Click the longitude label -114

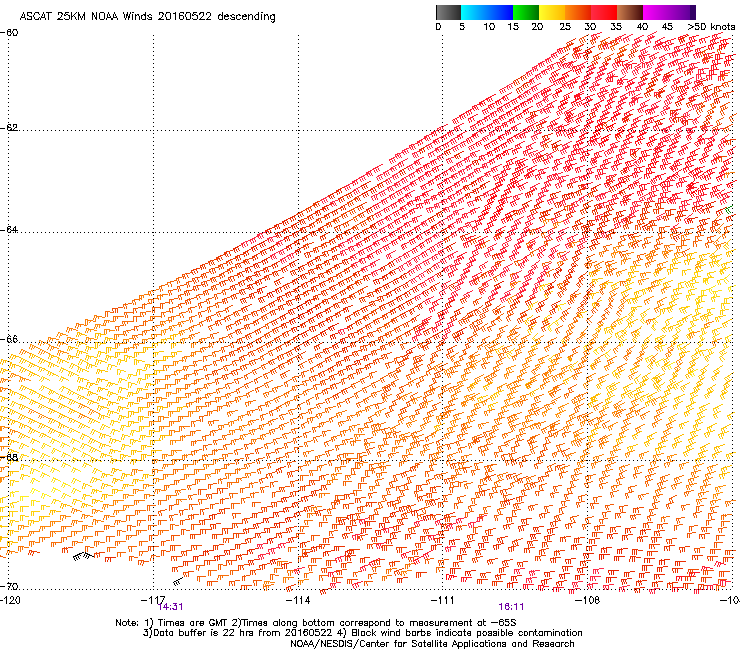(298, 600)
